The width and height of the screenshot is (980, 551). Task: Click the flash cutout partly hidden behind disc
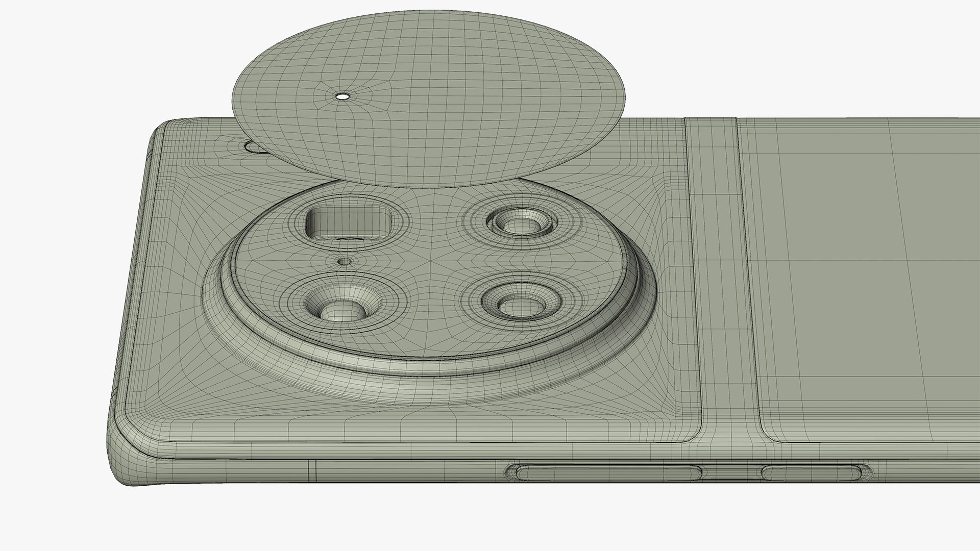(x=252, y=147)
